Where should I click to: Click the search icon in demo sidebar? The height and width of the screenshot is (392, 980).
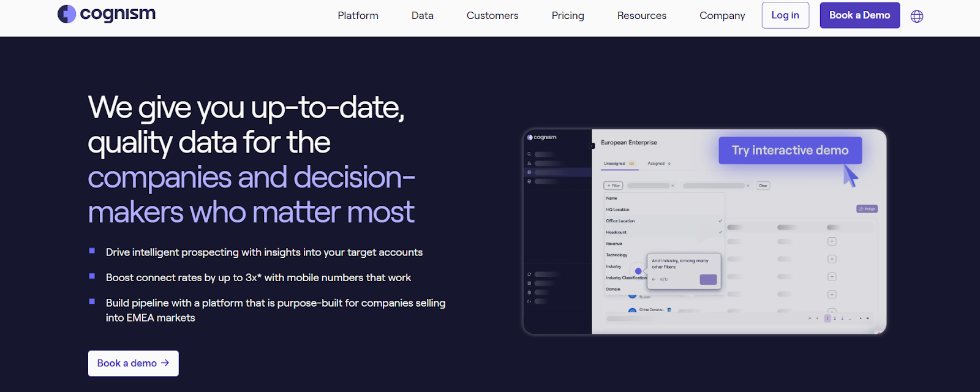529,154
